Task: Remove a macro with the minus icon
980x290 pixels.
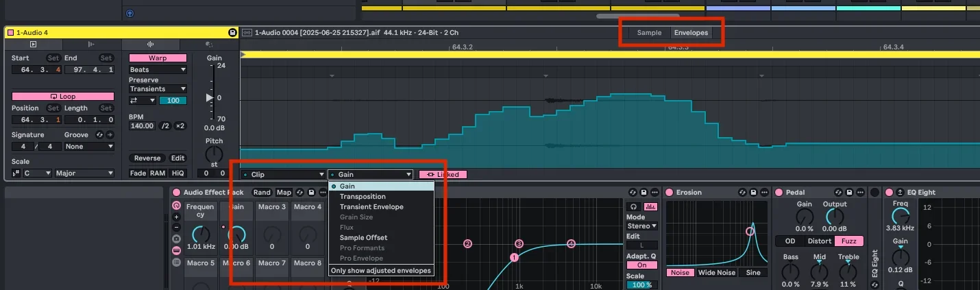Action: [176, 227]
